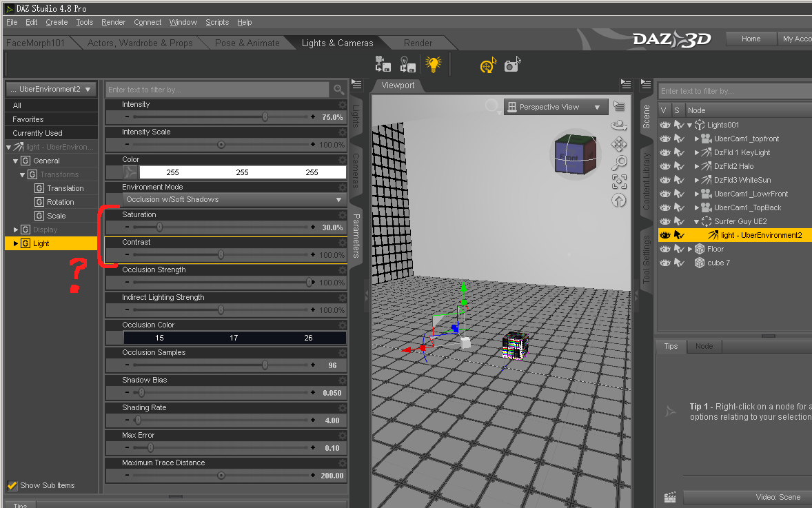The width and height of the screenshot is (812, 508).
Task: Toggle selectable arrow for DzFld3 WhiteSun
Action: (680, 180)
